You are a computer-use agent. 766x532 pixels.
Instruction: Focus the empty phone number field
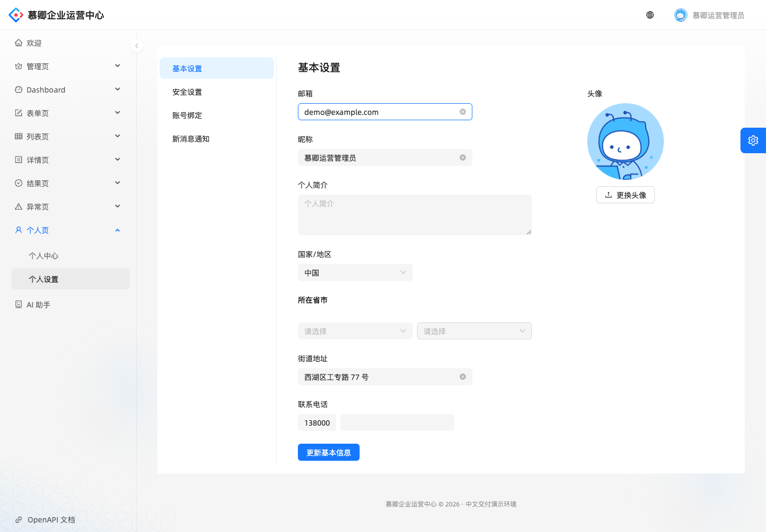(x=397, y=422)
